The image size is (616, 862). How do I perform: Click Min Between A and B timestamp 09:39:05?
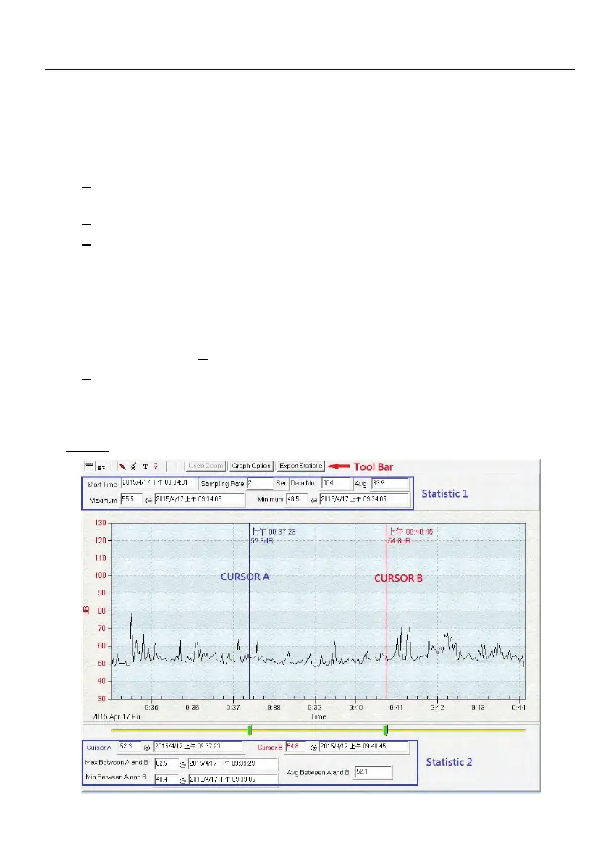pos(233,779)
